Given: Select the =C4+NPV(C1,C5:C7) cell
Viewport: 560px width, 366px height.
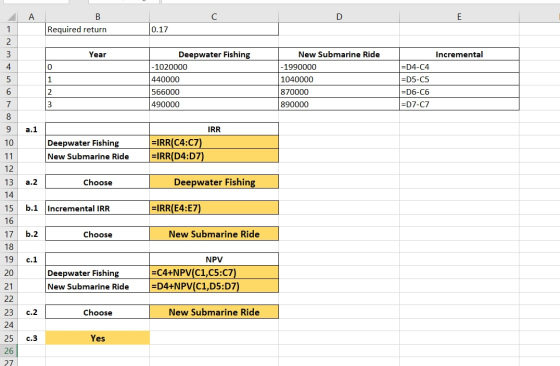Looking at the screenshot, I should pos(214,273).
